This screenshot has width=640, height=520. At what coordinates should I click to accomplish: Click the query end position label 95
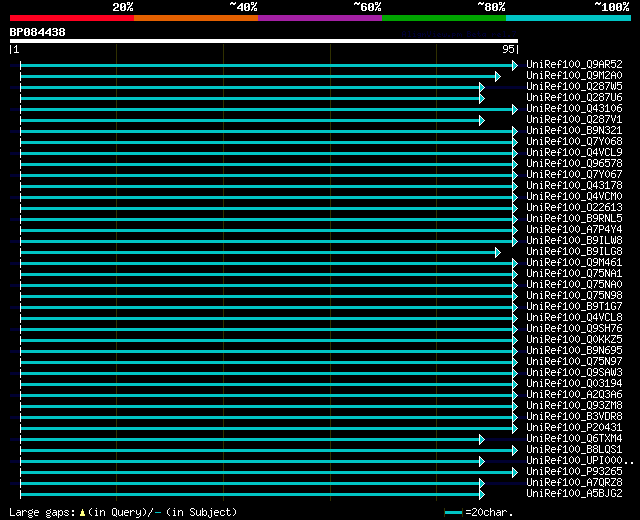(508, 50)
